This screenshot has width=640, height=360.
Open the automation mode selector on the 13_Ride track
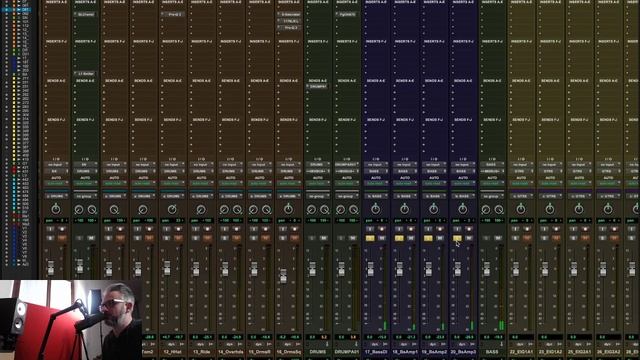(201, 184)
